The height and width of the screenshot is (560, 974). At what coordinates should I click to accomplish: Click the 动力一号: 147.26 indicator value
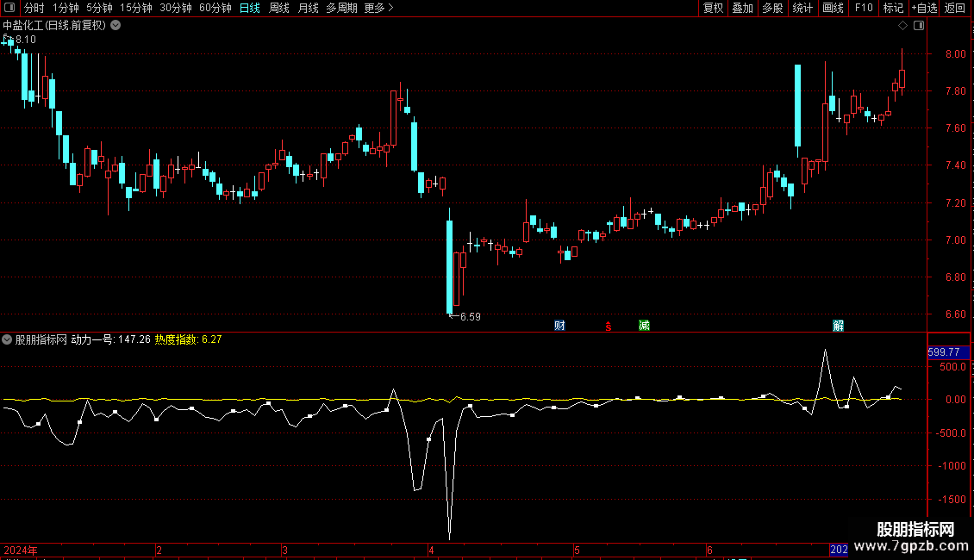(111, 339)
